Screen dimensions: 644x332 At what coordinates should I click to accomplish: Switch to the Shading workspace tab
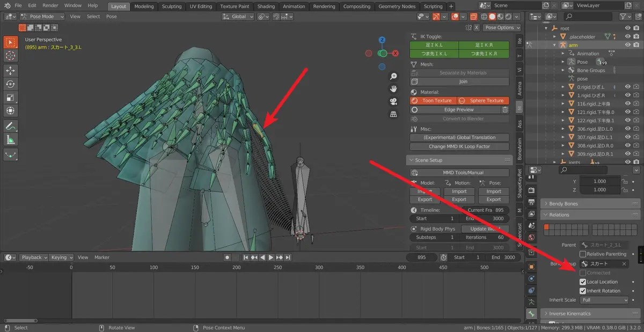pos(266,6)
